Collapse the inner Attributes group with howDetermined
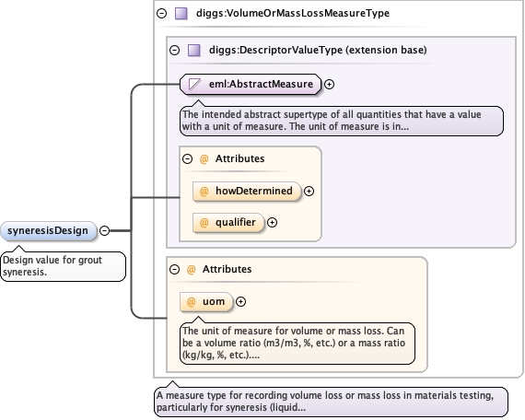This screenshot has height=420, width=525. pos(188,158)
